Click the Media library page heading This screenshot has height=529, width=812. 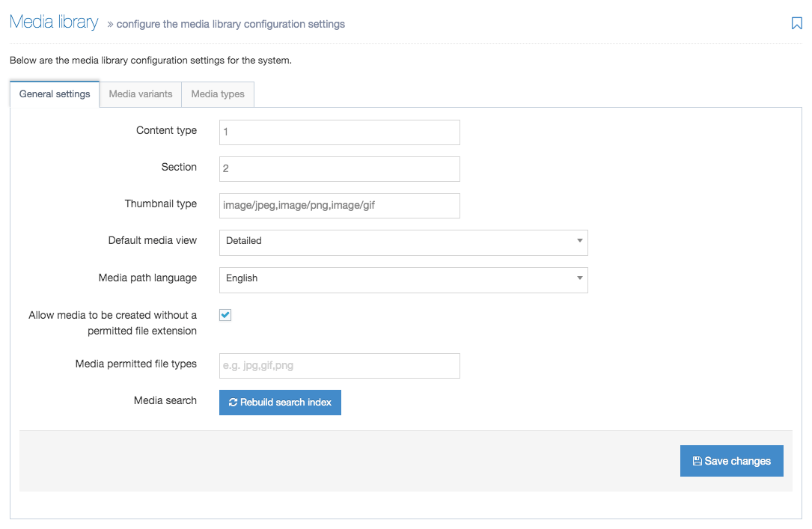click(54, 22)
